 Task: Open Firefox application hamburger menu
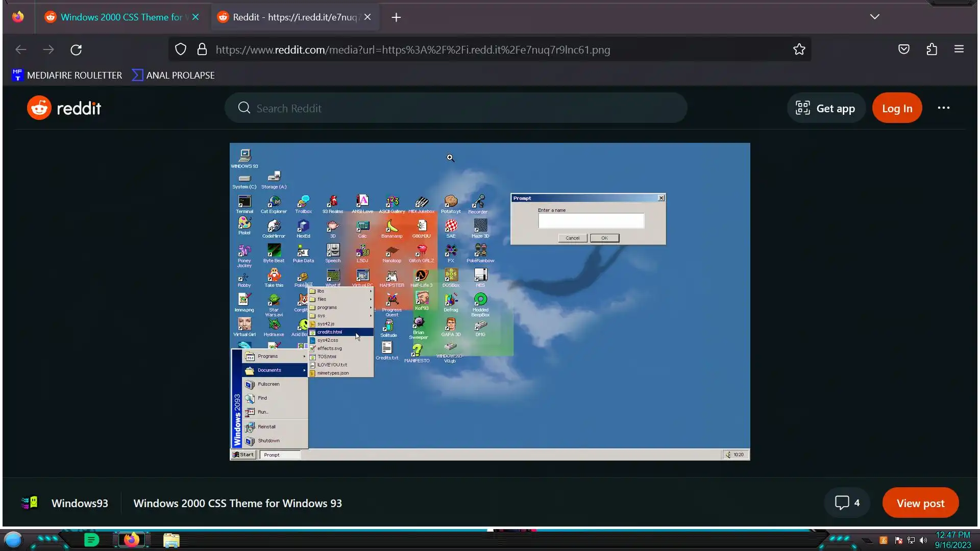pos(959,49)
